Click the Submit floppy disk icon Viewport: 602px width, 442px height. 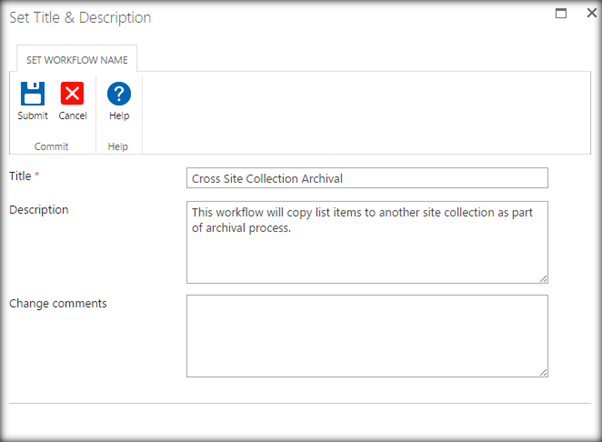point(32,95)
